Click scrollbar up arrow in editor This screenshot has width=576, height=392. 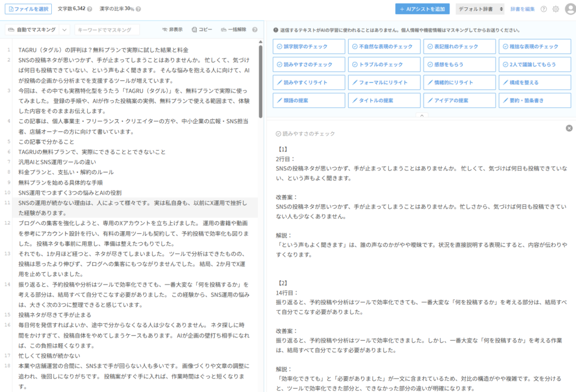click(260, 42)
